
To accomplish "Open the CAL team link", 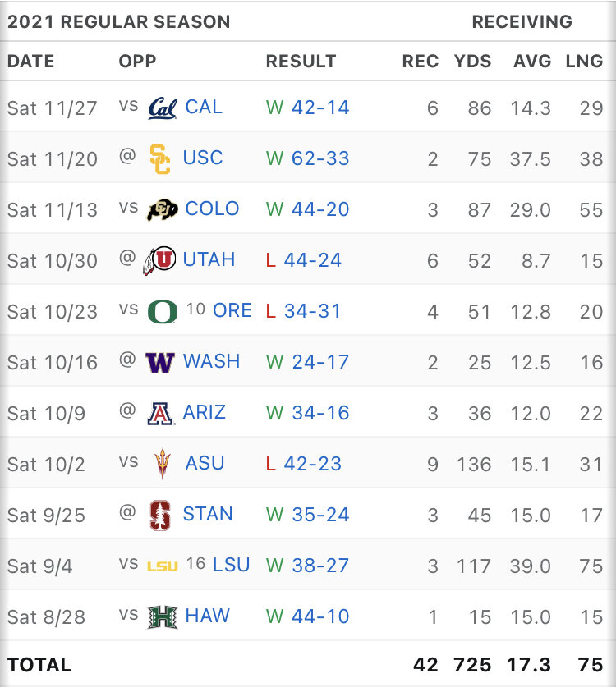I will point(204,107).
